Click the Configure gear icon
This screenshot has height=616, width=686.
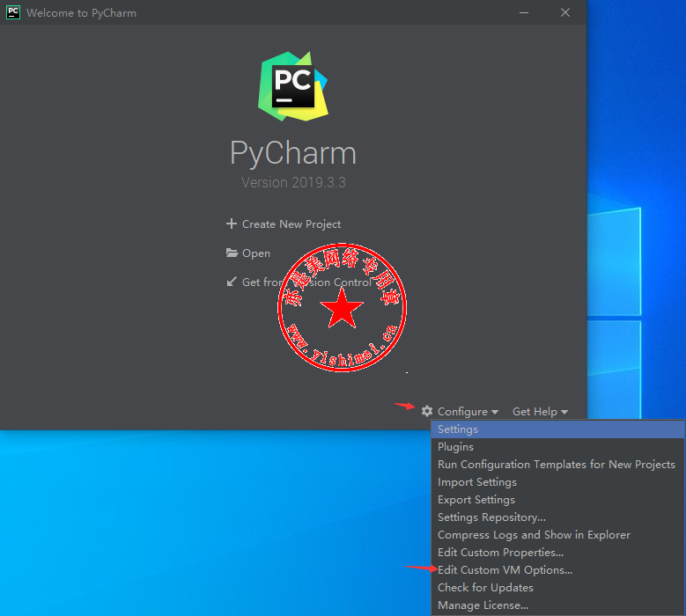point(427,411)
